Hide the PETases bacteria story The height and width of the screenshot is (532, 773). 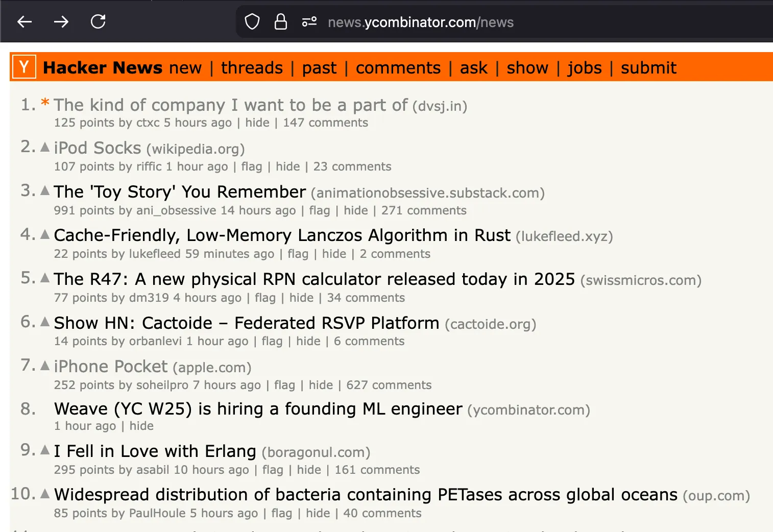[x=318, y=513]
